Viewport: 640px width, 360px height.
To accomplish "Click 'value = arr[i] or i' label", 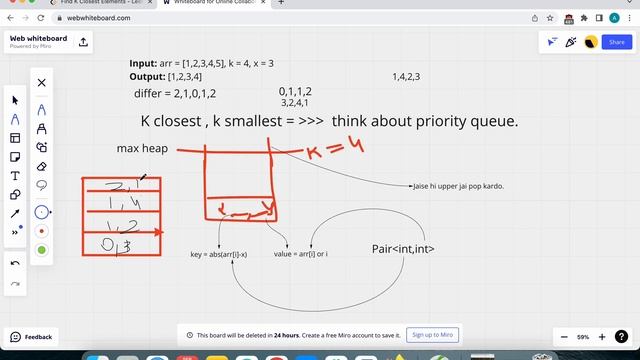I will [x=300, y=254].
